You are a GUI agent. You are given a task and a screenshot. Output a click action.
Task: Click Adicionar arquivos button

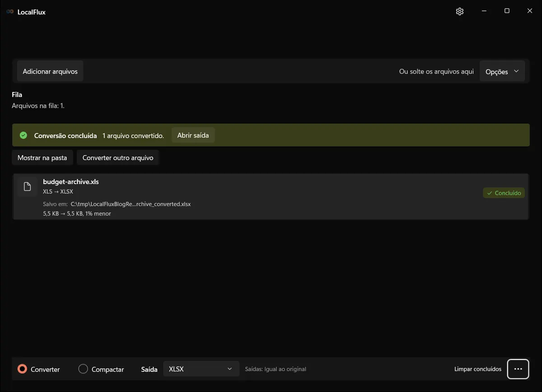coord(50,71)
